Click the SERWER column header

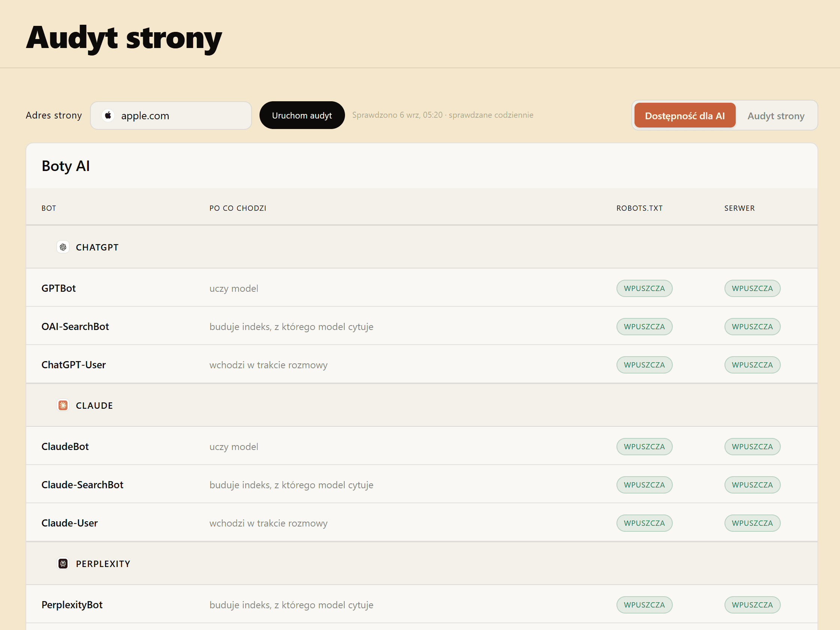coord(739,208)
